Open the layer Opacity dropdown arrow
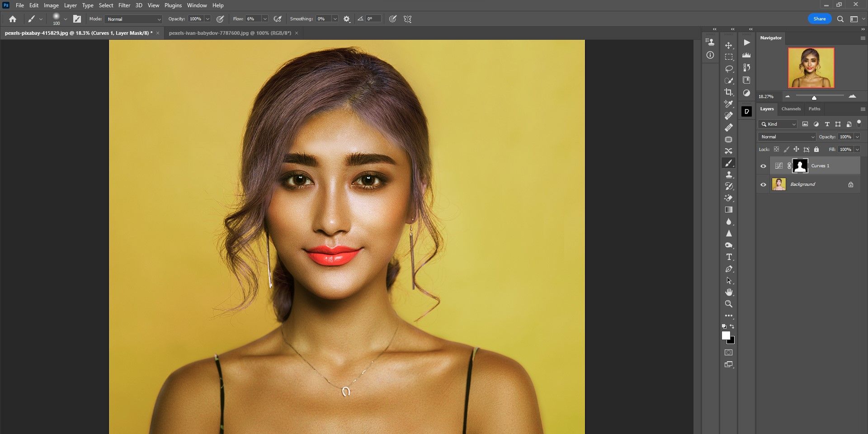Screen dimensions: 868x434 (857, 137)
